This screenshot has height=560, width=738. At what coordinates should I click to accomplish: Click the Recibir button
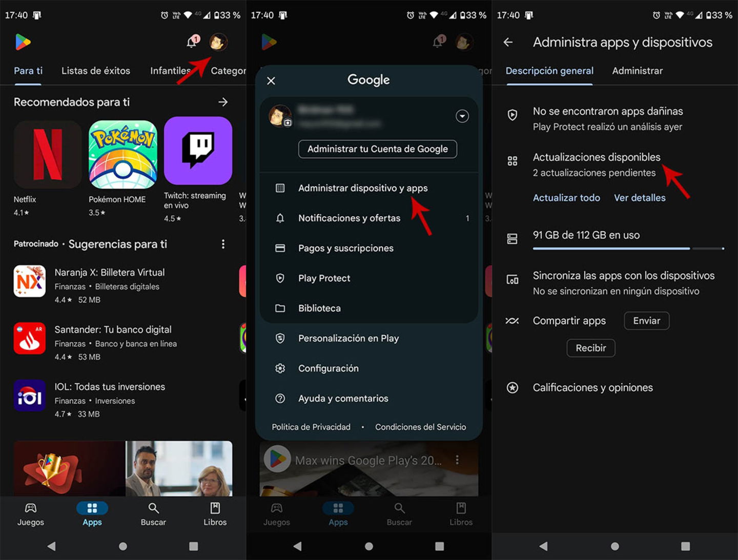(591, 348)
